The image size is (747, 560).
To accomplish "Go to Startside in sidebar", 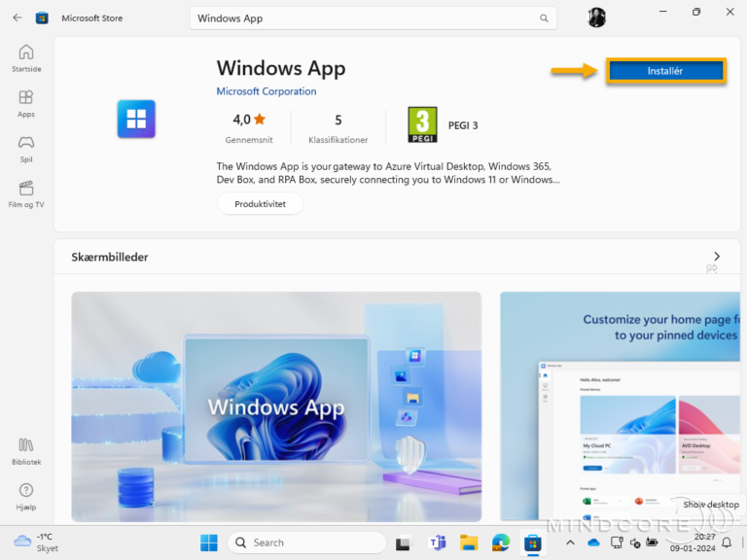I will [26, 58].
